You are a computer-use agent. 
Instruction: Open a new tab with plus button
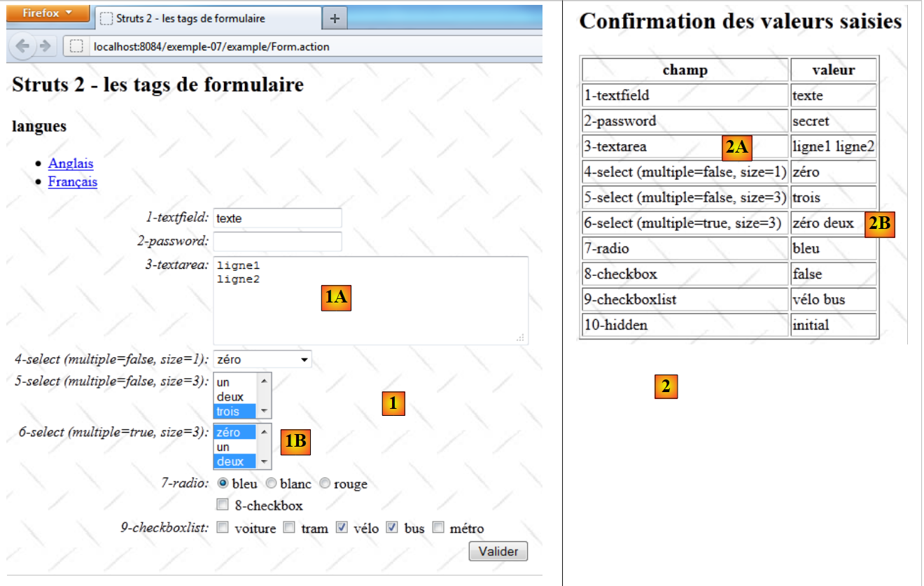[335, 19]
